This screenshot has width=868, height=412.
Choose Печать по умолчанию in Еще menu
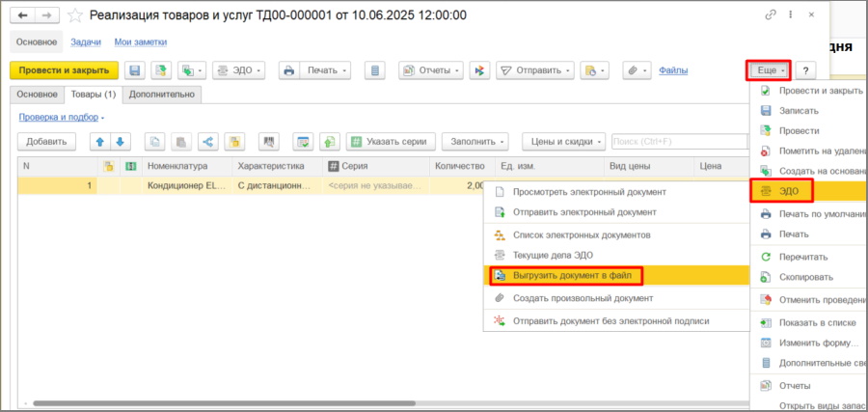[x=809, y=214]
